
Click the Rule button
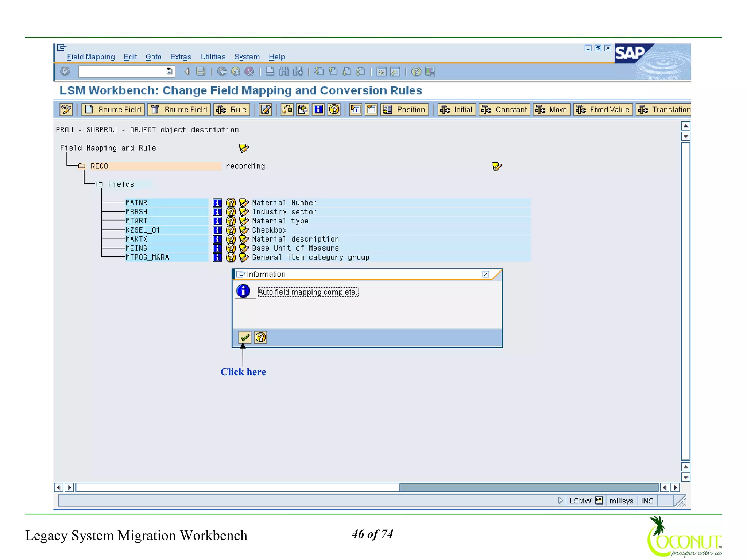click(x=232, y=109)
